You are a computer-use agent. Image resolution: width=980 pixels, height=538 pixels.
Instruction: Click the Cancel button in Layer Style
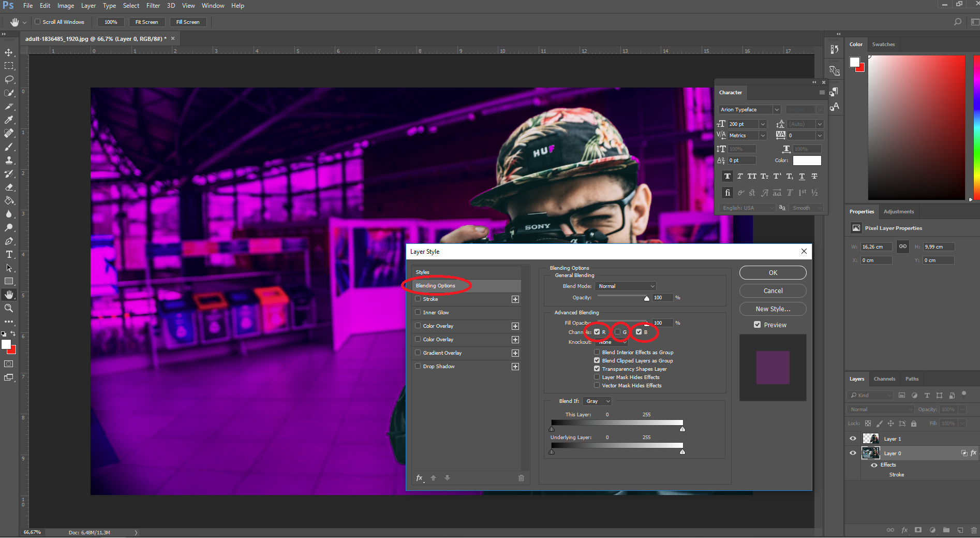pos(773,291)
